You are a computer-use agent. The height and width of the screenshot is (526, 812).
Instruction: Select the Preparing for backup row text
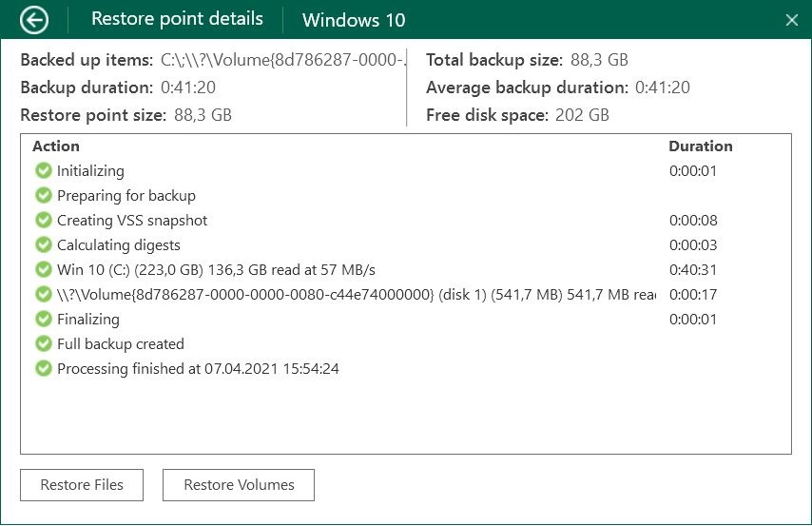pos(126,196)
